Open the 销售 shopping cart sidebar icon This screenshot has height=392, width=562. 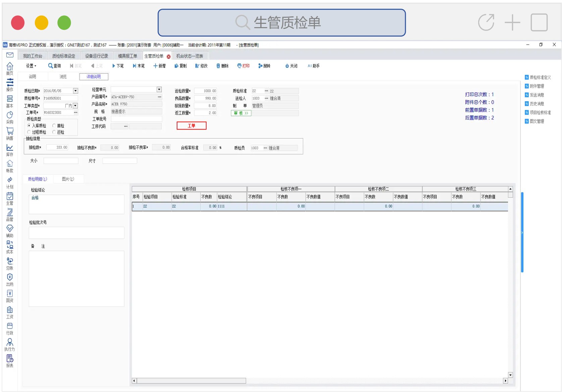click(10, 133)
